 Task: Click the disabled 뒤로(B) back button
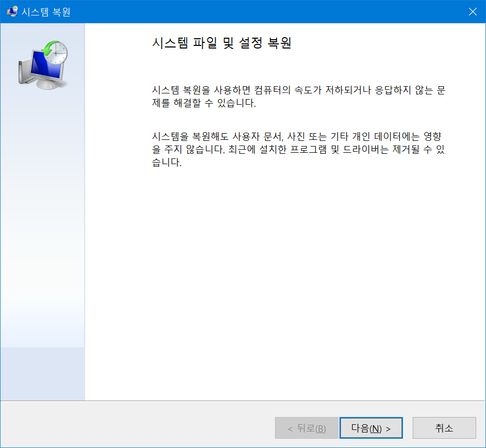click(x=306, y=428)
